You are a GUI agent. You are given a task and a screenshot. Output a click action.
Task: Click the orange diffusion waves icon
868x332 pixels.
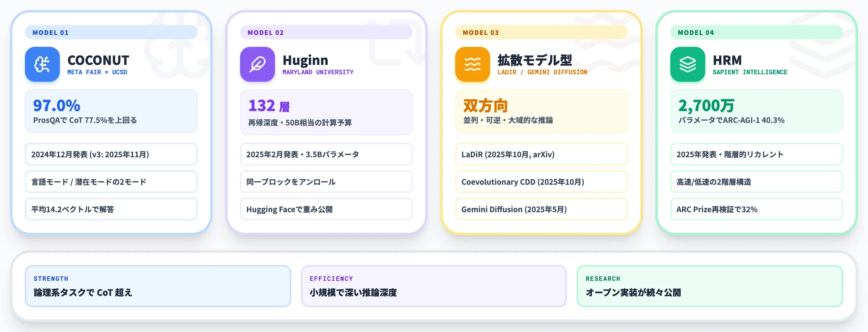(x=472, y=64)
